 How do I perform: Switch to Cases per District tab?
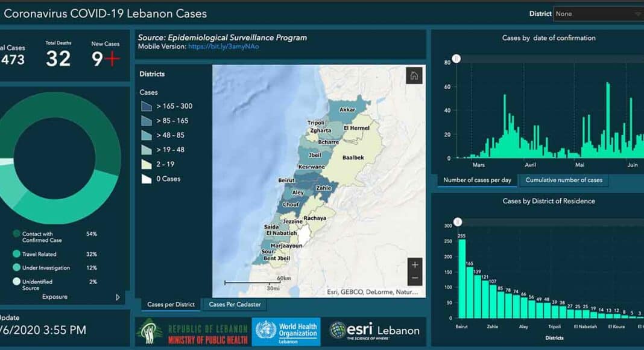click(171, 305)
